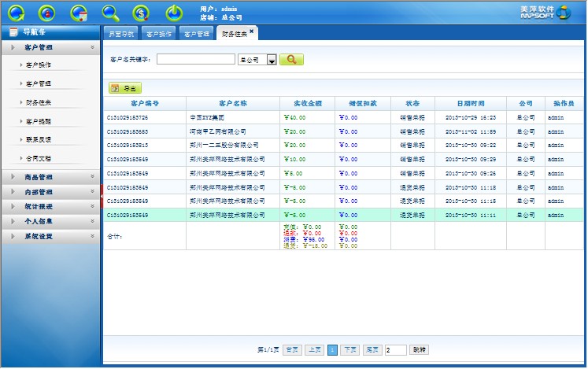Switch to the 界面导航 tab
This screenshot has height=369, width=588.
click(x=121, y=35)
